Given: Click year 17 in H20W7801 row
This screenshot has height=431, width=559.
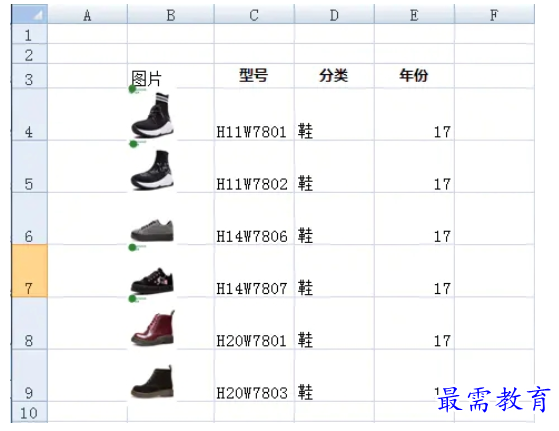Looking at the screenshot, I should coord(415,323).
